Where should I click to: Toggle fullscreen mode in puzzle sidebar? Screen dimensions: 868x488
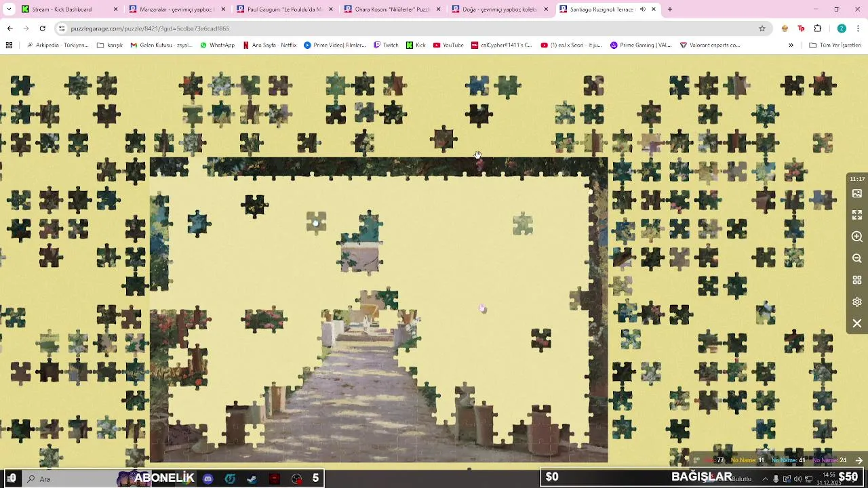tap(857, 215)
